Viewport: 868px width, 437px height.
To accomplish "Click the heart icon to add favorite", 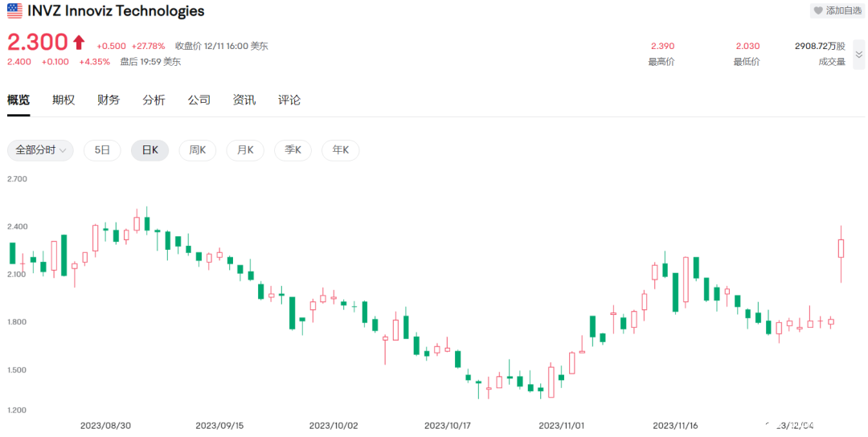I will tap(818, 10).
